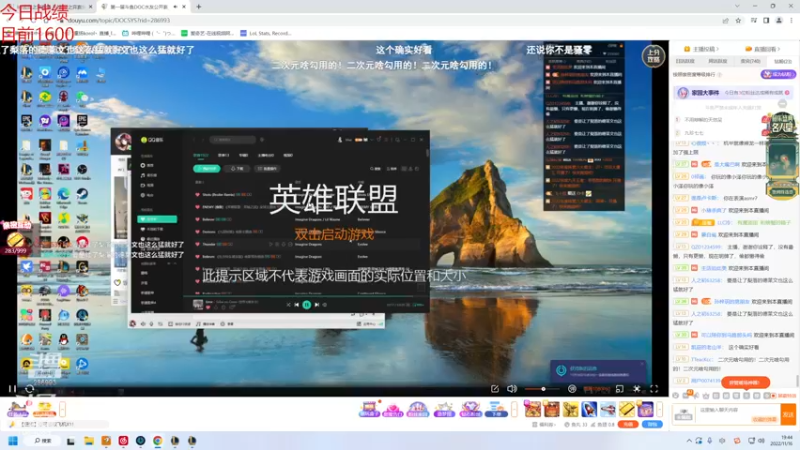The width and height of the screenshot is (800, 450).
Task: Select the last tab in the chat panel
Action: [x=782, y=61]
